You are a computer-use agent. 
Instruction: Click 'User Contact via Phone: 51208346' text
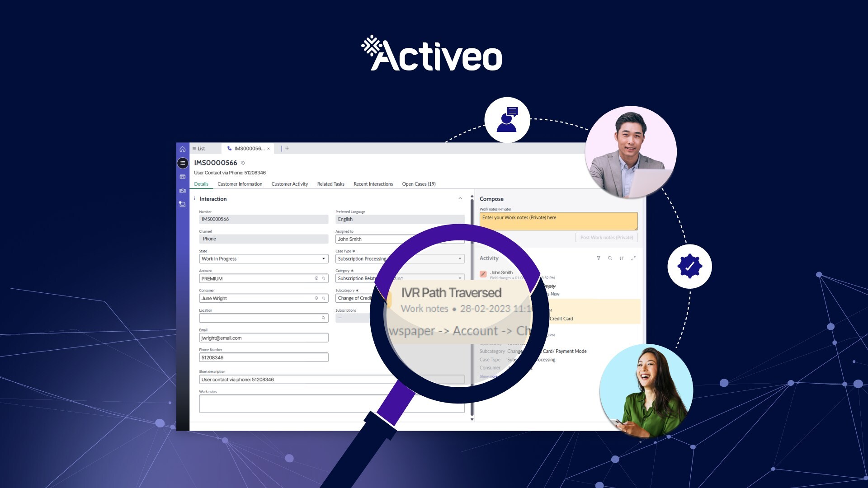(x=230, y=173)
